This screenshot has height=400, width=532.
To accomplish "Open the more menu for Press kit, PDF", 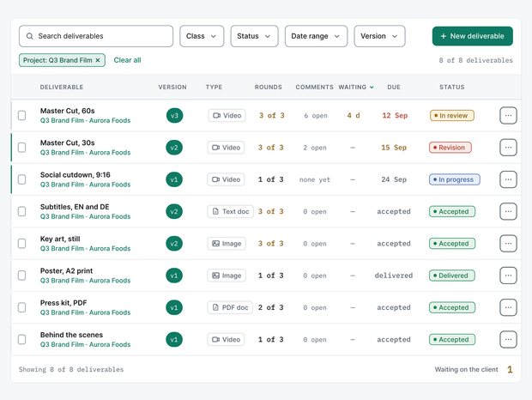I will point(508,307).
